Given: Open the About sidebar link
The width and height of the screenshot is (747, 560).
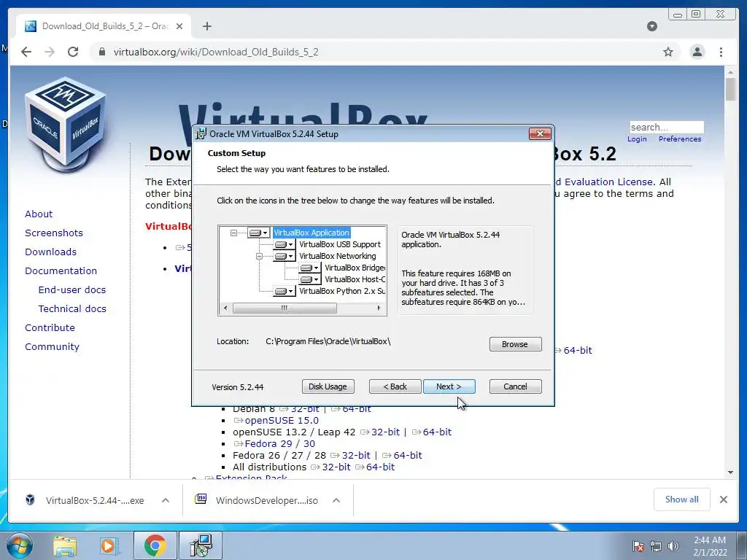Looking at the screenshot, I should point(39,214).
